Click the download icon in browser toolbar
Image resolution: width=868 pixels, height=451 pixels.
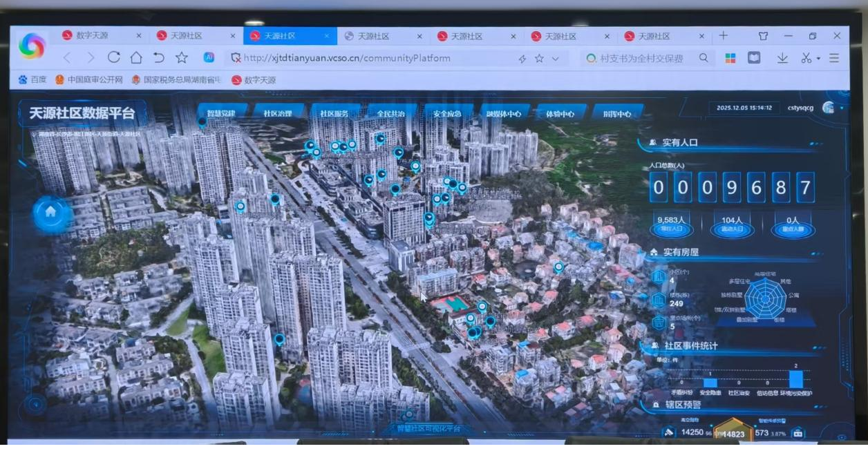click(x=782, y=58)
